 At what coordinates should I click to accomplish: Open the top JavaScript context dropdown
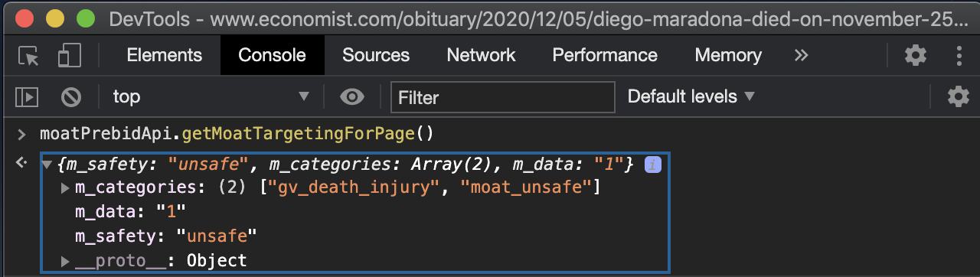(211, 96)
